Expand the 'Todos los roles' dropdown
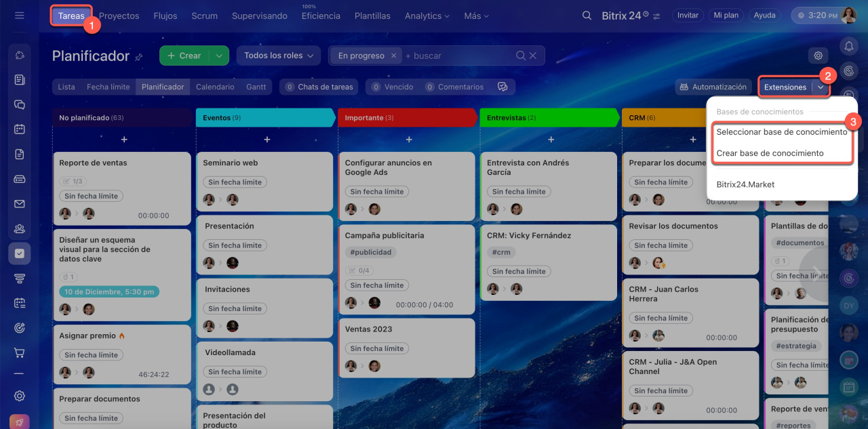868x429 pixels. point(278,56)
